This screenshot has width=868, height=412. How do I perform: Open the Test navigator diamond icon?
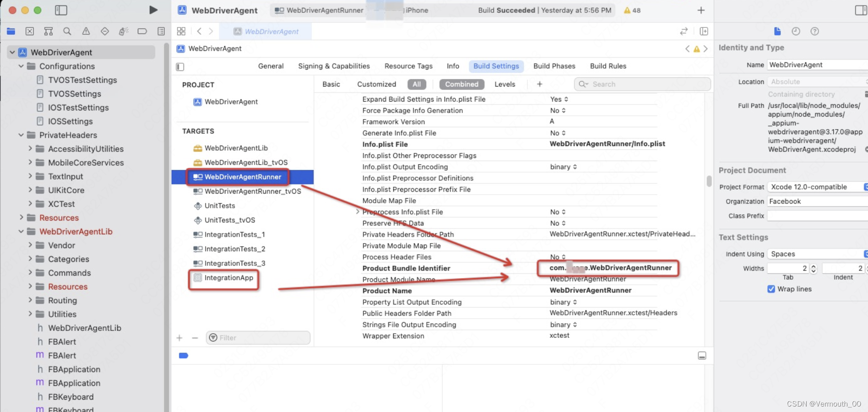coord(105,31)
